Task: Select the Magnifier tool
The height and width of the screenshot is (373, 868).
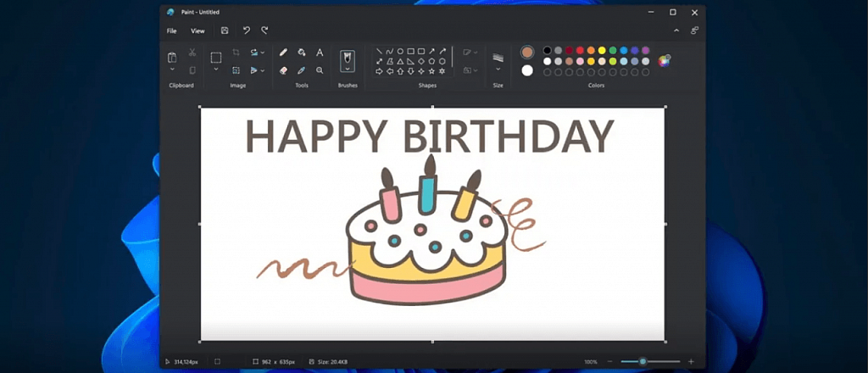Action: pos(320,70)
